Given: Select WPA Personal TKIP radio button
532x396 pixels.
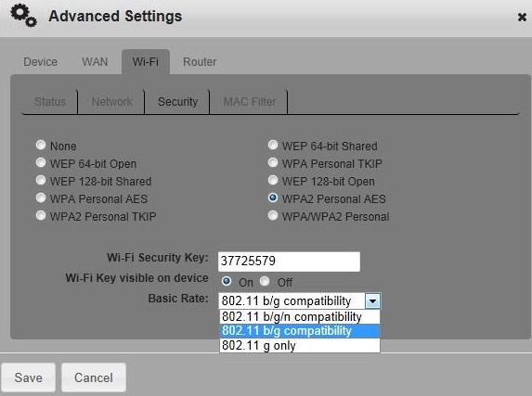Looking at the screenshot, I should point(273,162).
